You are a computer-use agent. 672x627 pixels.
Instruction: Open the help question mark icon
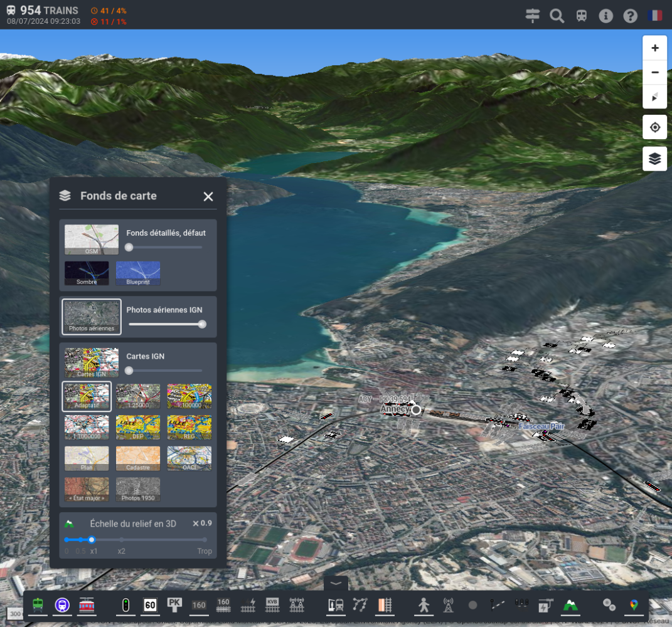pyautogui.click(x=630, y=16)
